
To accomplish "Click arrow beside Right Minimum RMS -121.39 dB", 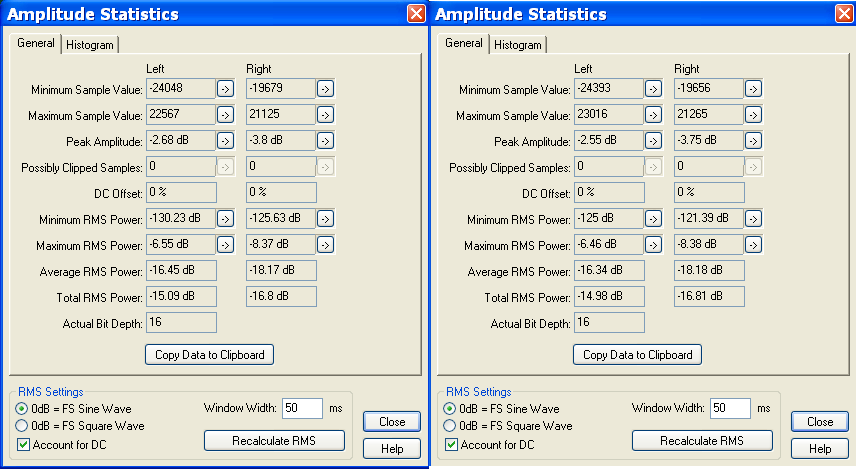I will 753,219.
